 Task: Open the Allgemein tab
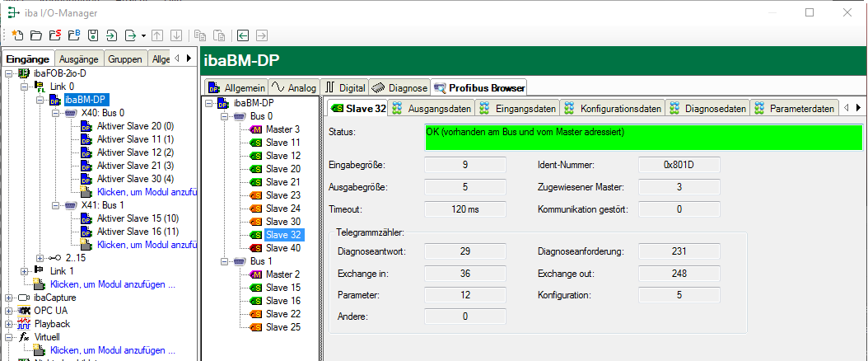click(x=237, y=87)
